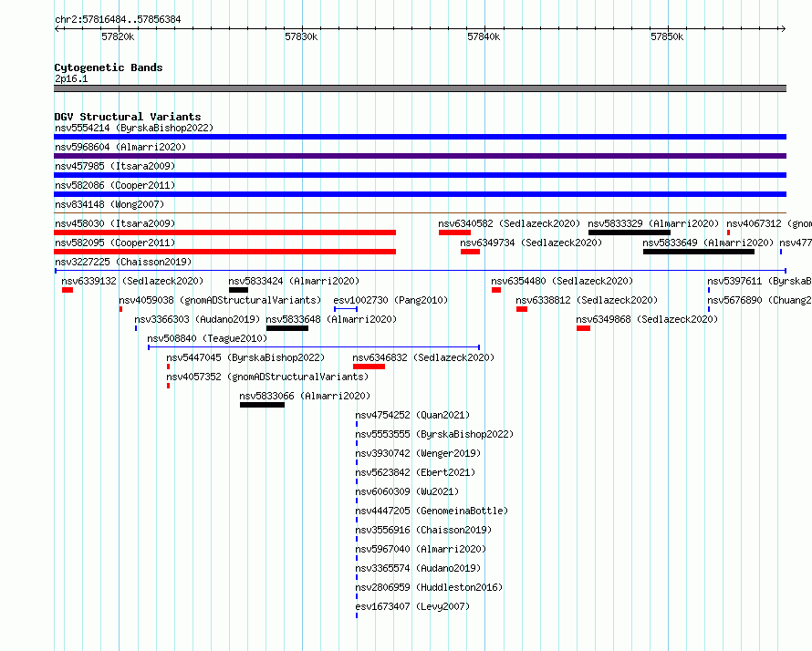The image size is (812, 651).
Task: Click the blue bar under nsv457985 (Itsara2009)
Action: [420, 175]
